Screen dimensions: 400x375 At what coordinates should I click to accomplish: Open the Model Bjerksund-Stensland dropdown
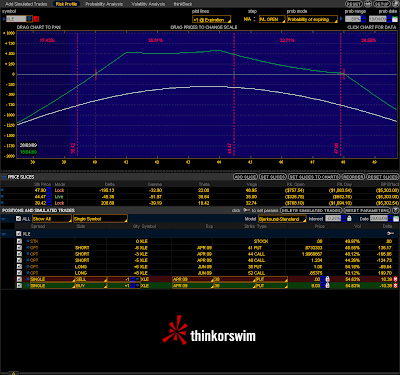tap(282, 219)
